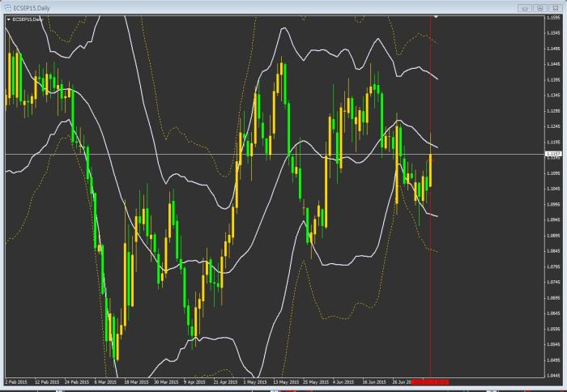The height and width of the screenshot is (392, 567).
Task: Click the red highlighted date label
Action: click(430, 381)
